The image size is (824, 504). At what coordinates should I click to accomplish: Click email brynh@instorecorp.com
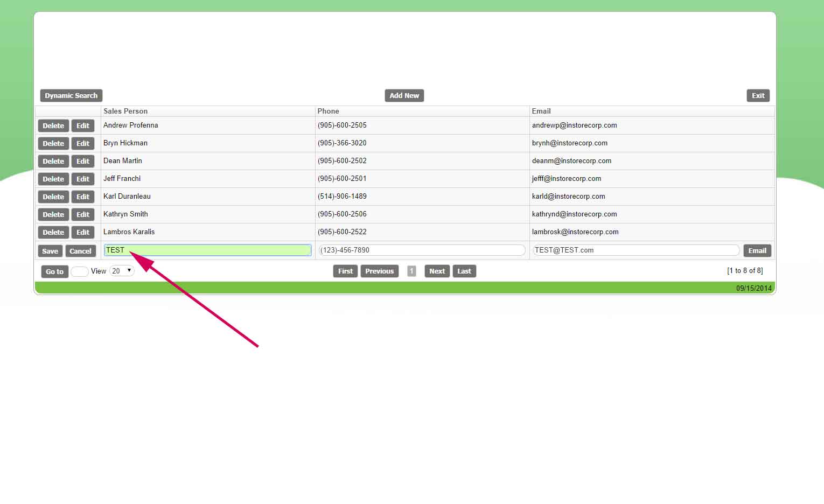click(x=570, y=143)
